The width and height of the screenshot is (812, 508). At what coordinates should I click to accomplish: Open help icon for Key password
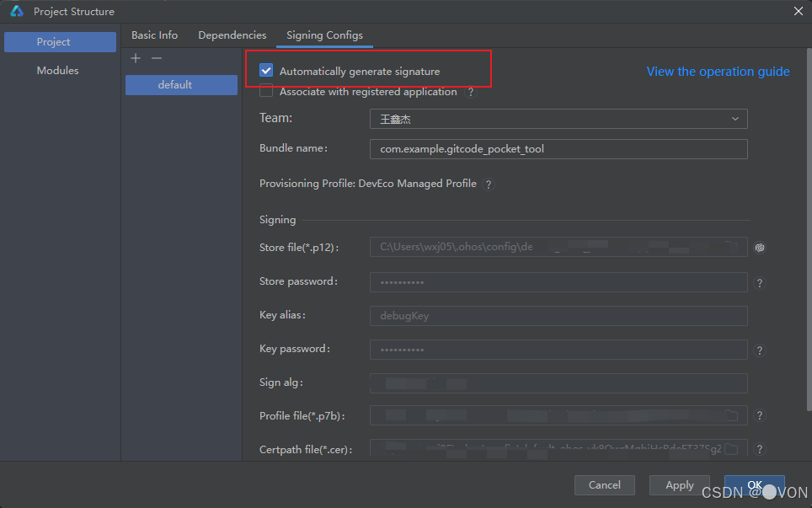click(x=760, y=350)
